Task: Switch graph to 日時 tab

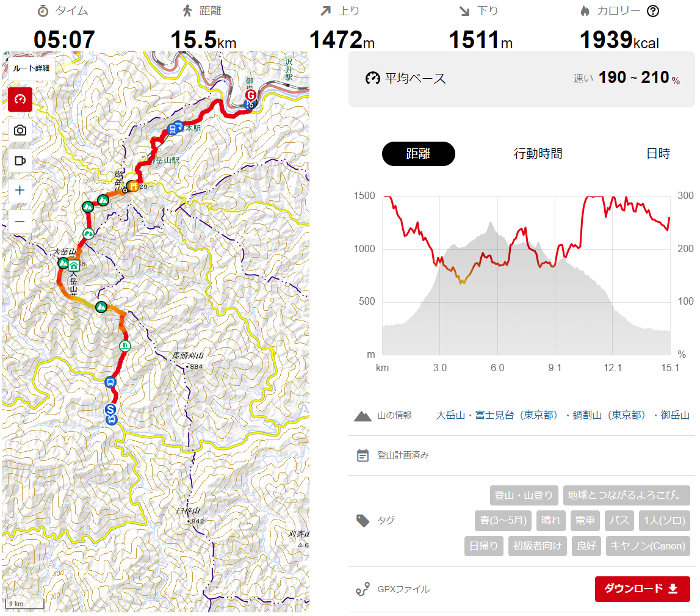Action: pos(658,154)
